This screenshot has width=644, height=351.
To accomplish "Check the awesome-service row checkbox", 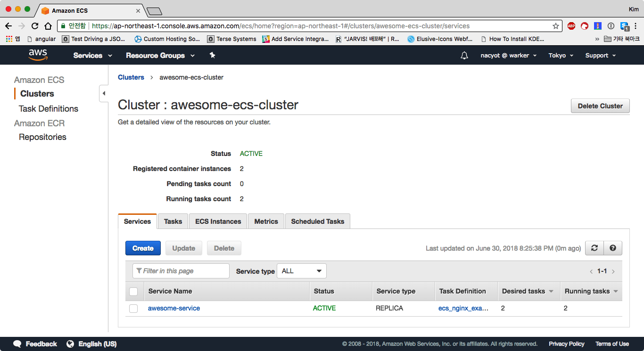I will point(133,309).
